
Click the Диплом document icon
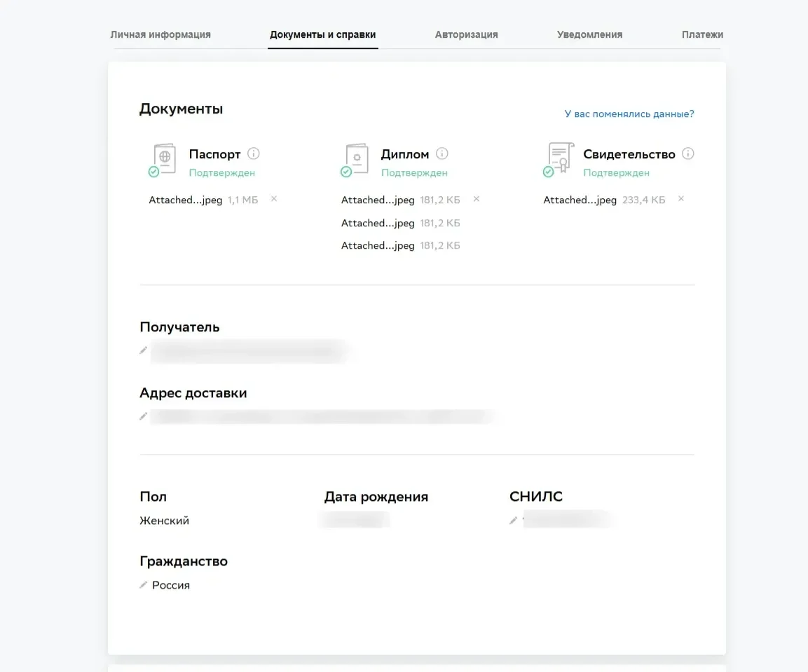point(355,160)
